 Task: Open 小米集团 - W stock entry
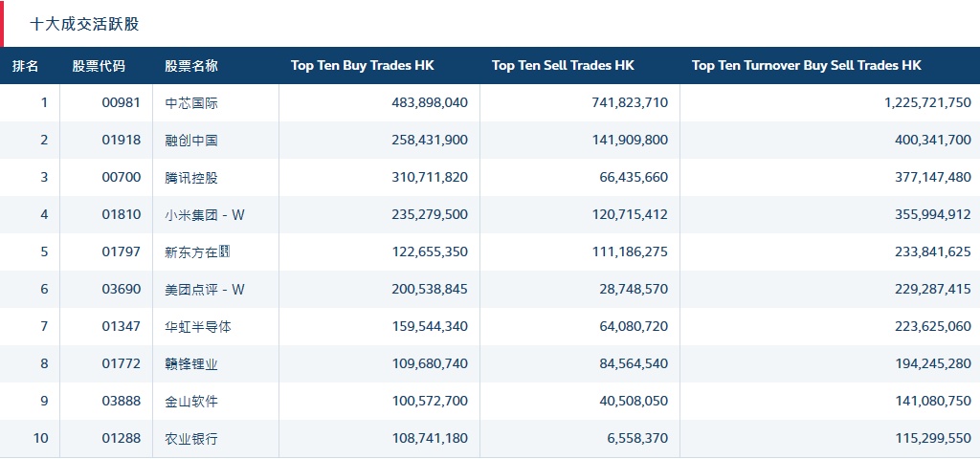(205, 215)
